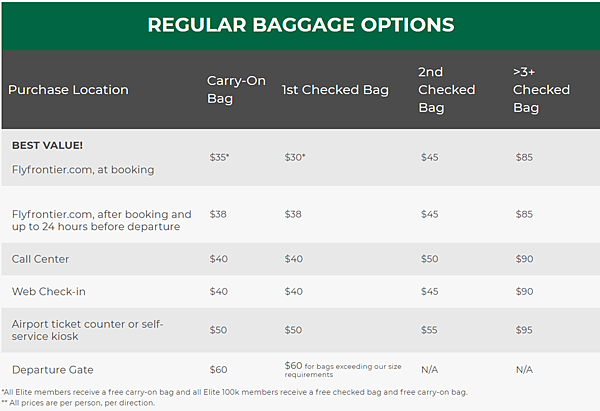
Task: Select the $90 Web Check-in third bag price
Action: click(x=524, y=292)
